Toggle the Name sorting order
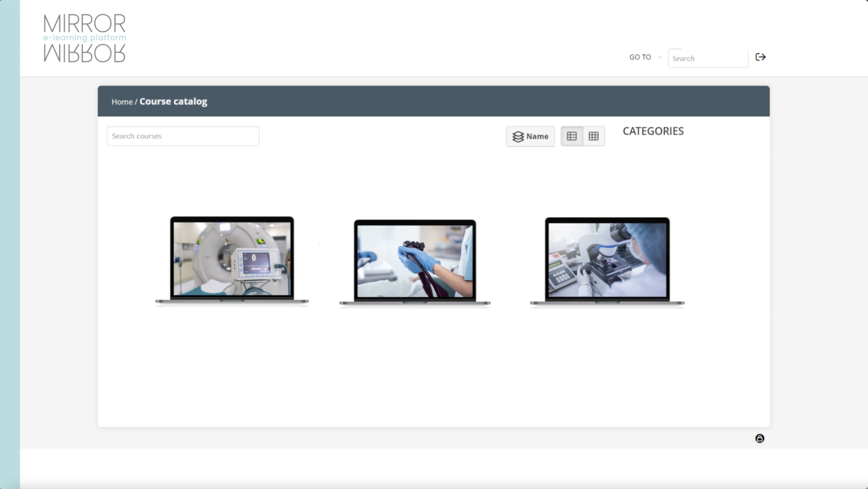 [x=530, y=136]
